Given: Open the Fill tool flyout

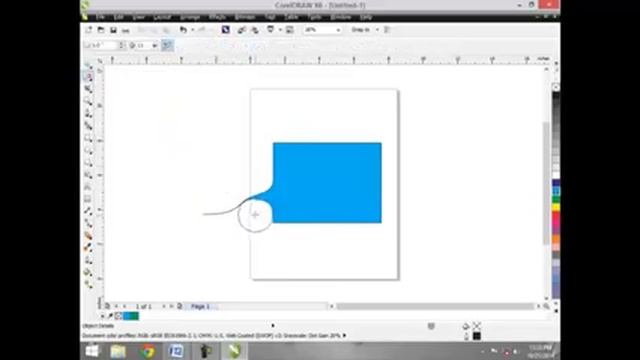Looking at the screenshot, I should click(x=88, y=272).
